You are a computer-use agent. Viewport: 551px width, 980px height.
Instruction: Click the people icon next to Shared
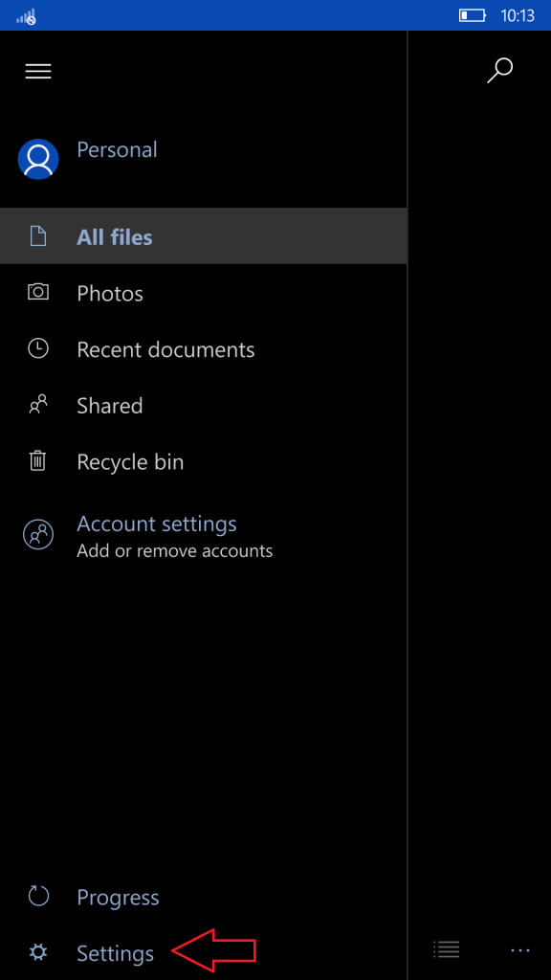(x=38, y=405)
